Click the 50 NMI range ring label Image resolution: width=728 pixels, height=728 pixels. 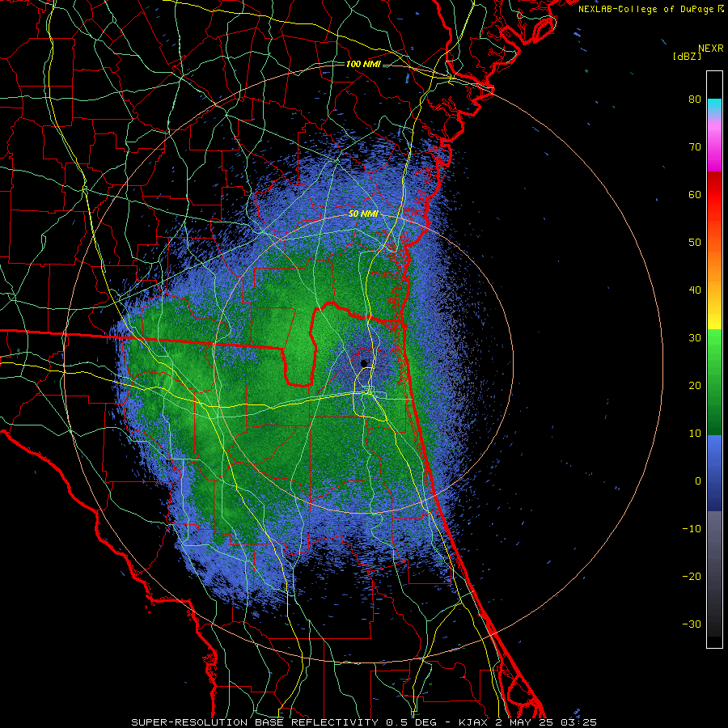(x=363, y=214)
